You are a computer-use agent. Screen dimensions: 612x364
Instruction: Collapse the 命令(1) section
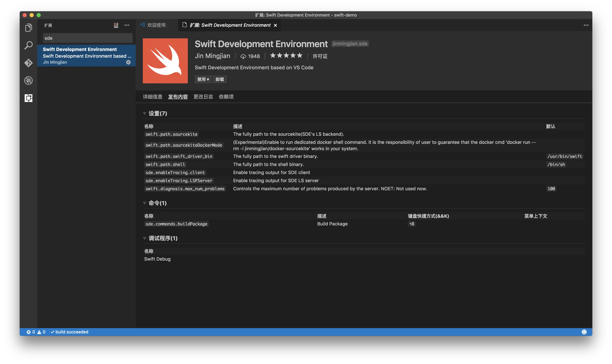(x=145, y=203)
